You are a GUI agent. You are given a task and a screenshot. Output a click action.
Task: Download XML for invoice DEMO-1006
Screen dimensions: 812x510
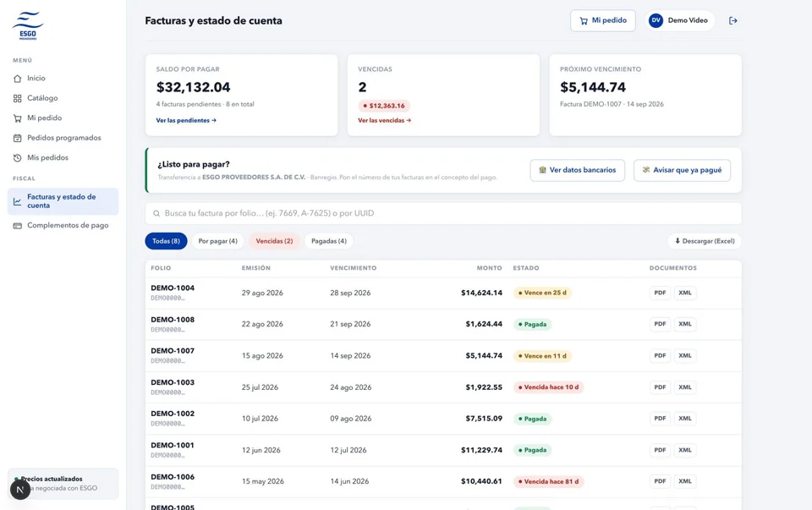click(685, 481)
